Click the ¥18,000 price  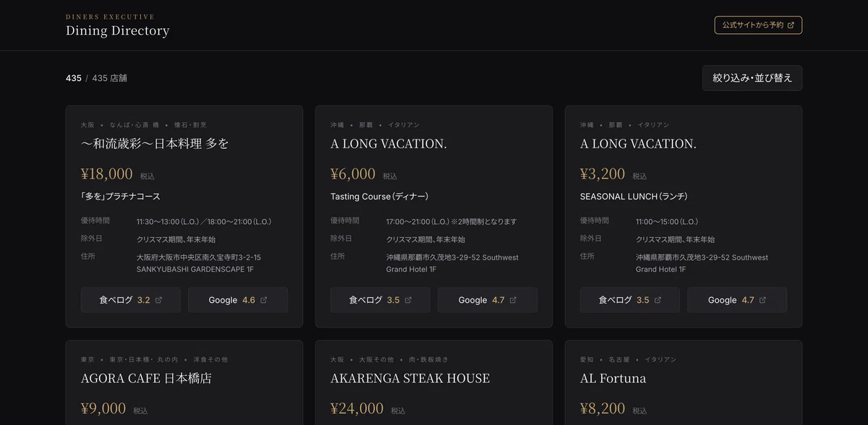[107, 173]
